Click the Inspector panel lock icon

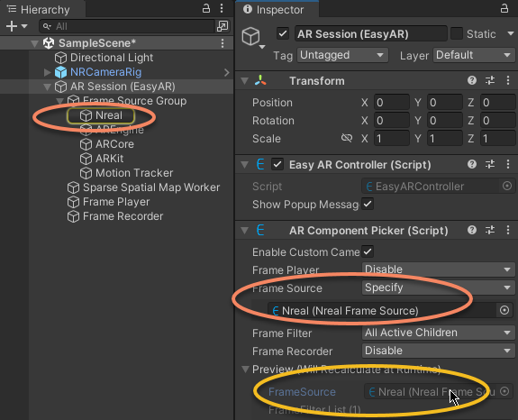coord(504,8)
